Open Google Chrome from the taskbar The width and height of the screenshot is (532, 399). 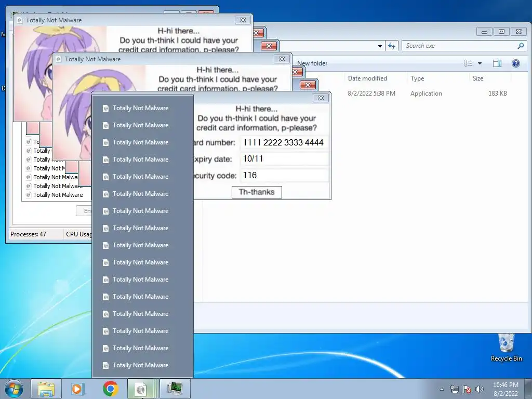click(111, 389)
